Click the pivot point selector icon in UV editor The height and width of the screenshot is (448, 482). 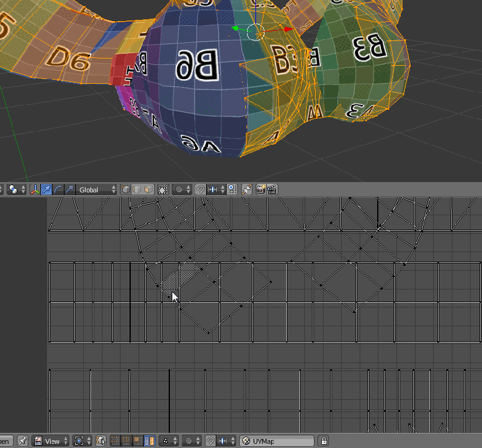80,440
